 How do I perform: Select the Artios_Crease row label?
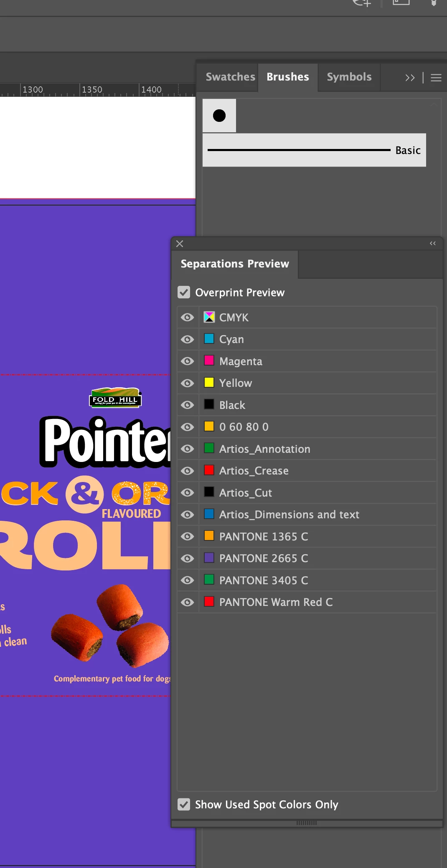pyautogui.click(x=254, y=471)
